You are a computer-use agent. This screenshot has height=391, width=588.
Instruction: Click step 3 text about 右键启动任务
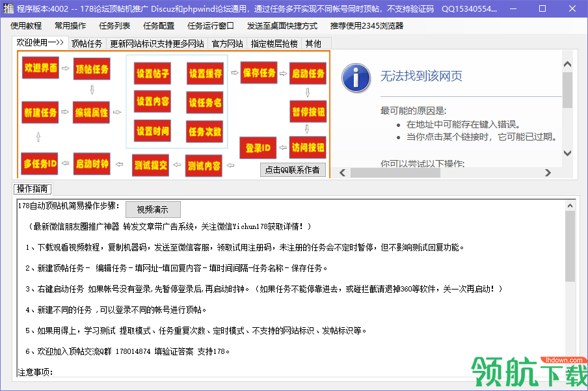(x=264, y=289)
